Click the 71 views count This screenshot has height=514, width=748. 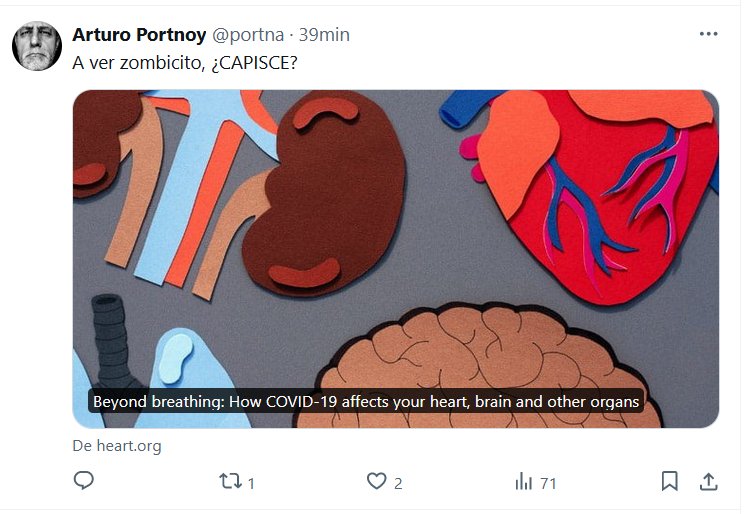point(548,484)
